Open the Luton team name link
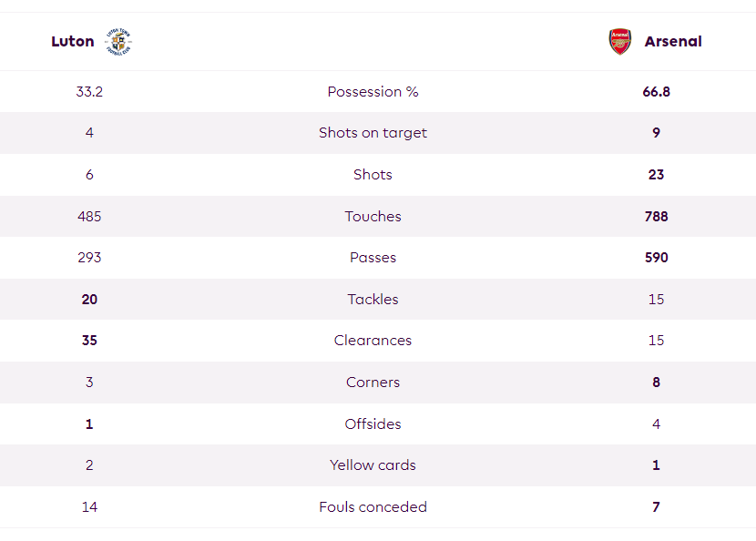Screen dimensions: 756x541 pyautogui.click(x=73, y=42)
